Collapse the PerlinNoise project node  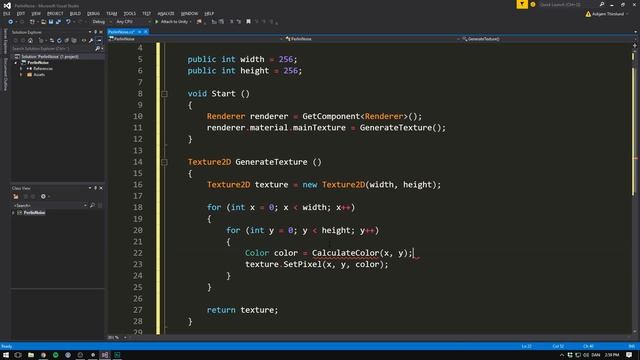pyautogui.click(x=16, y=63)
